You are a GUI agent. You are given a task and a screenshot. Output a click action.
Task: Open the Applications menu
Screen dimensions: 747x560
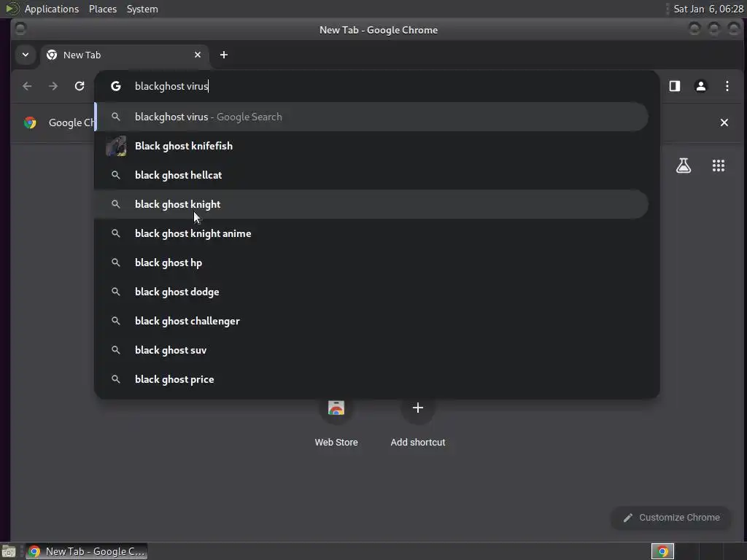pyautogui.click(x=52, y=9)
